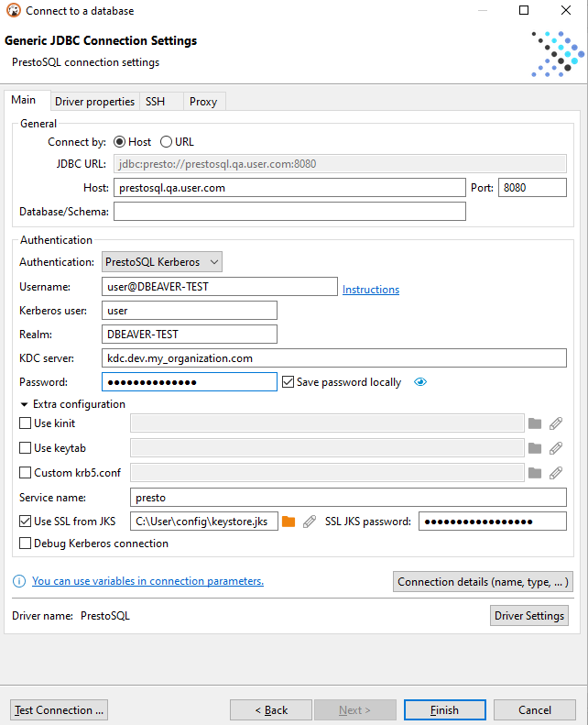
Task: Click the folder icon for Use keytab
Action: tap(534, 448)
